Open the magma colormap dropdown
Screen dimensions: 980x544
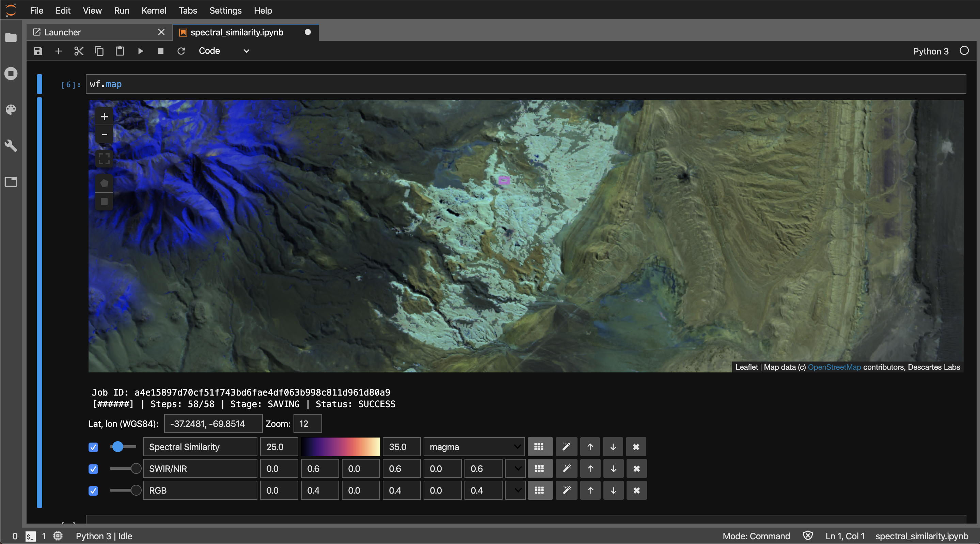(474, 447)
